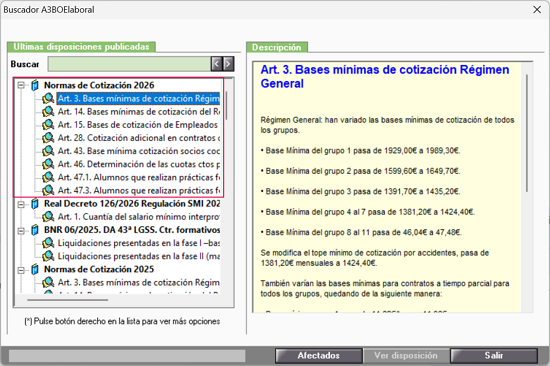Select Art. 43. Base mínima cotización socios
Screen dimensions: 550x366
click(x=139, y=151)
